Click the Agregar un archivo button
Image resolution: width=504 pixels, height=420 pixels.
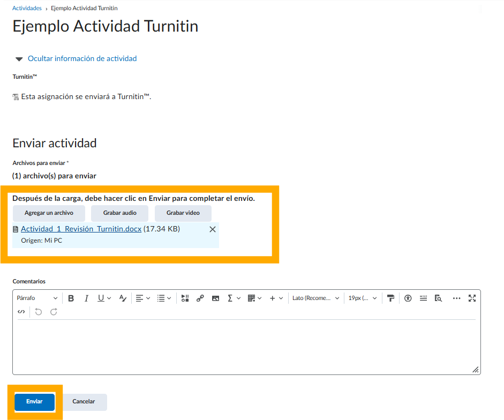(x=49, y=213)
